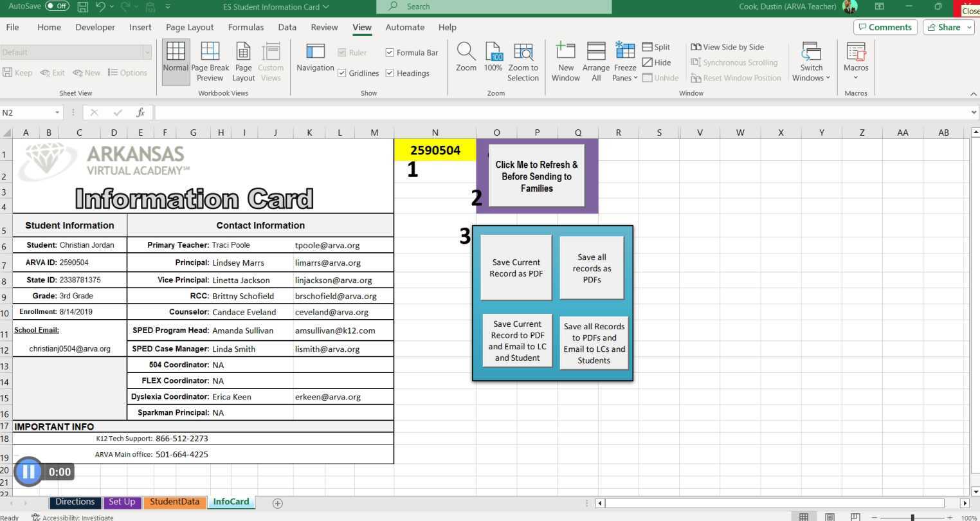
Task: Open the Formulas ribbon tab
Action: (246, 27)
